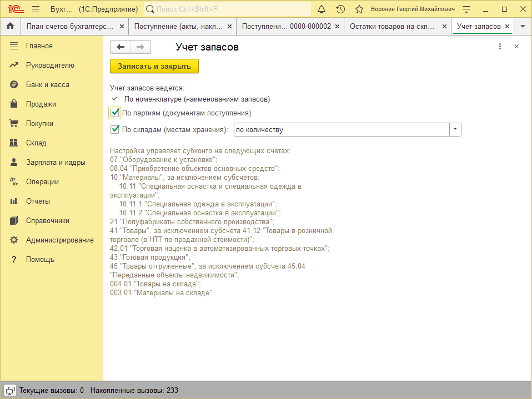Open three-dot more actions menu
Viewport: 532px width, 399px height.
(500, 47)
